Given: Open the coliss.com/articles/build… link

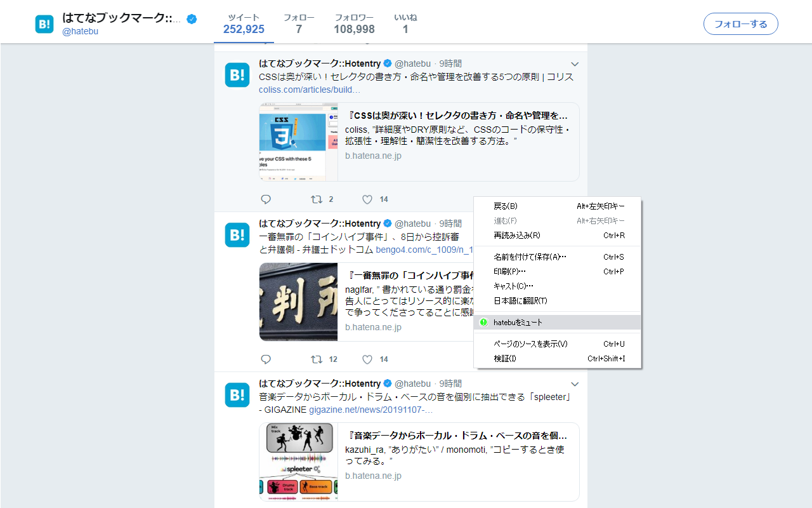Looking at the screenshot, I should pos(310,90).
